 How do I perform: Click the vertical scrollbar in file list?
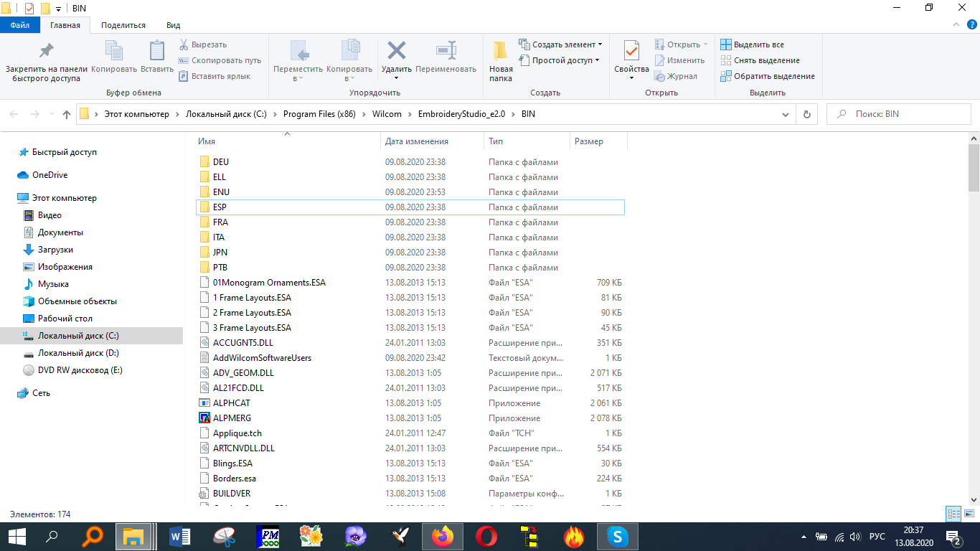pos(974,287)
